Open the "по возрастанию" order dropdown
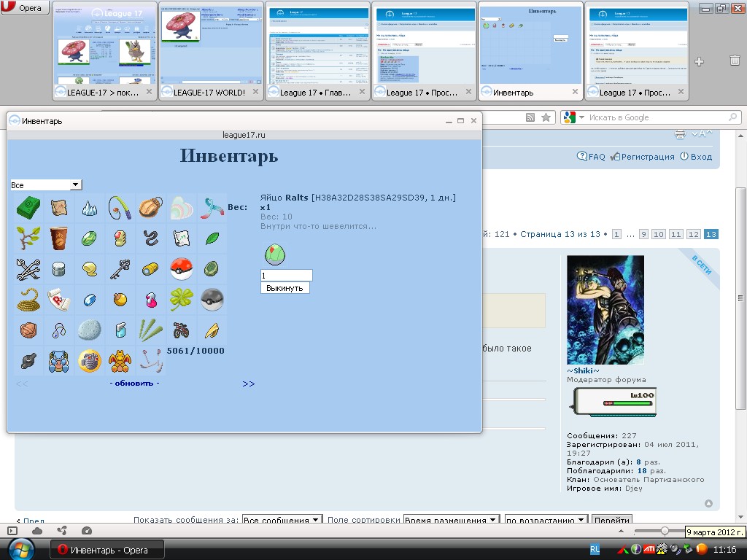747x560 pixels. point(546,519)
